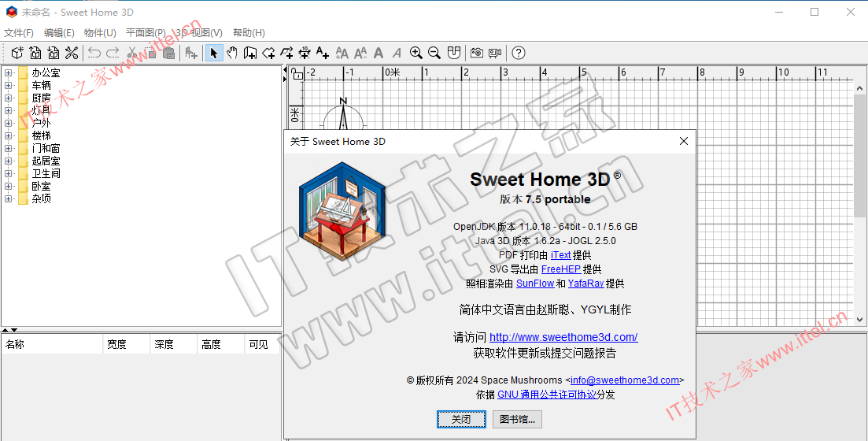Toggle the magnetism magnet icon
This screenshot has height=441, width=868.
coord(454,53)
